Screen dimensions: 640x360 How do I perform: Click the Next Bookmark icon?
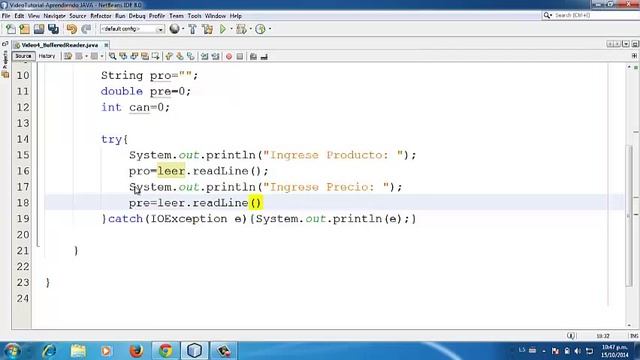pos(180,56)
